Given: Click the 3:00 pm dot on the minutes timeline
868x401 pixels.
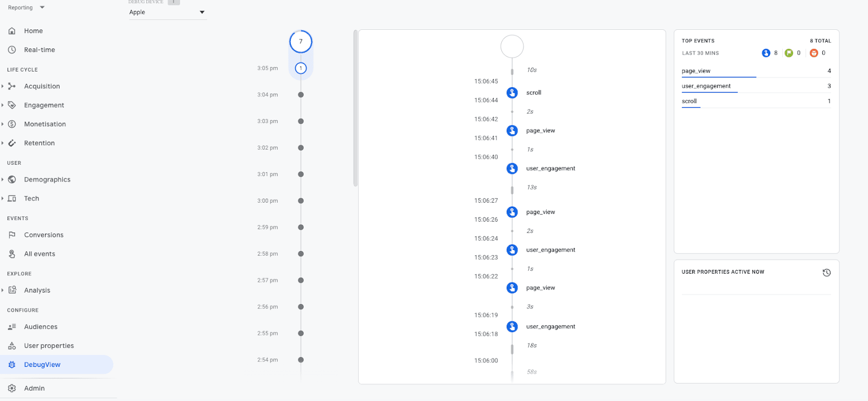Looking at the screenshot, I should (x=301, y=200).
